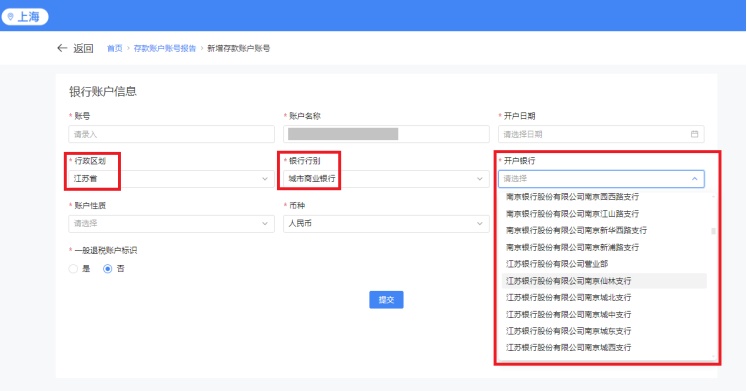Click the bank list scrollbar thumb
This screenshot has height=391, width=747.
click(713, 231)
